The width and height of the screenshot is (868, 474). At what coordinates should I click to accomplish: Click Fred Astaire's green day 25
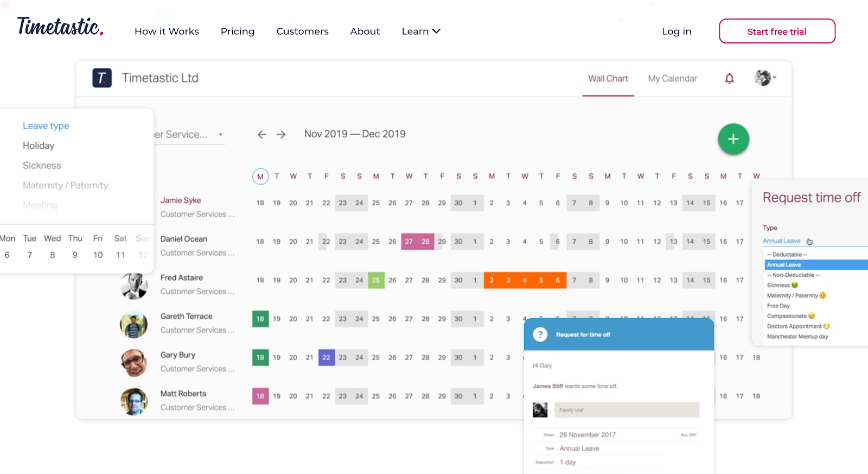tap(376, 280)
